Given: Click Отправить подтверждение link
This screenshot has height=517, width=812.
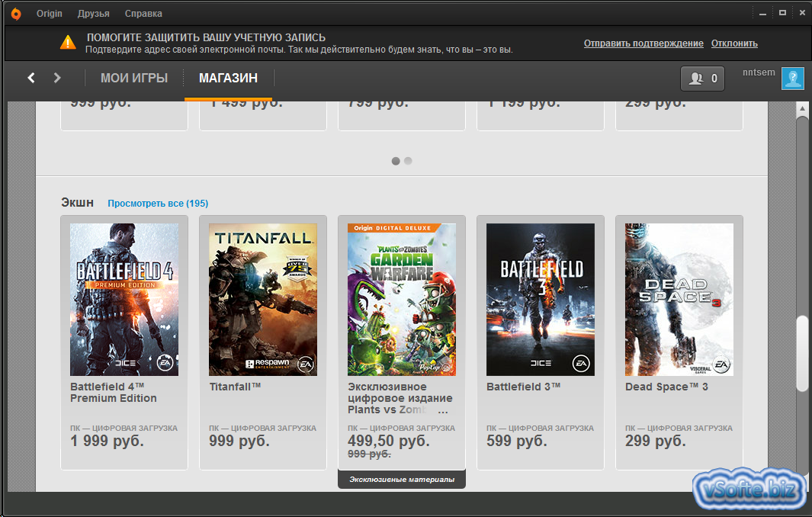Looking at the screenshot, I should (x=644, y=43).
